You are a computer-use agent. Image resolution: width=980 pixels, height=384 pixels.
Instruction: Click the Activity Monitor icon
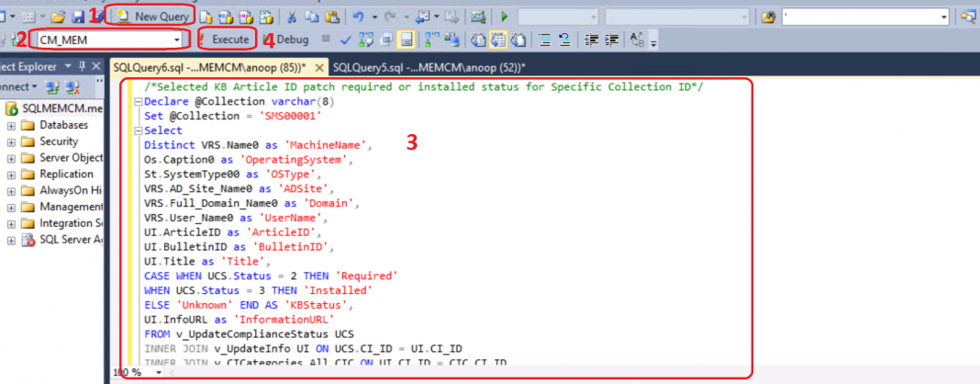point(478,17)
